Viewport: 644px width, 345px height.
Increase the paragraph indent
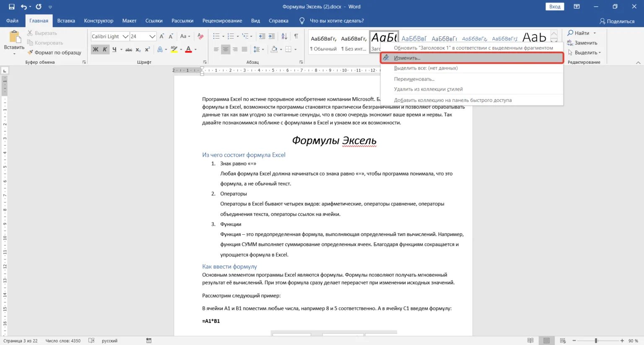coord(272,36)
